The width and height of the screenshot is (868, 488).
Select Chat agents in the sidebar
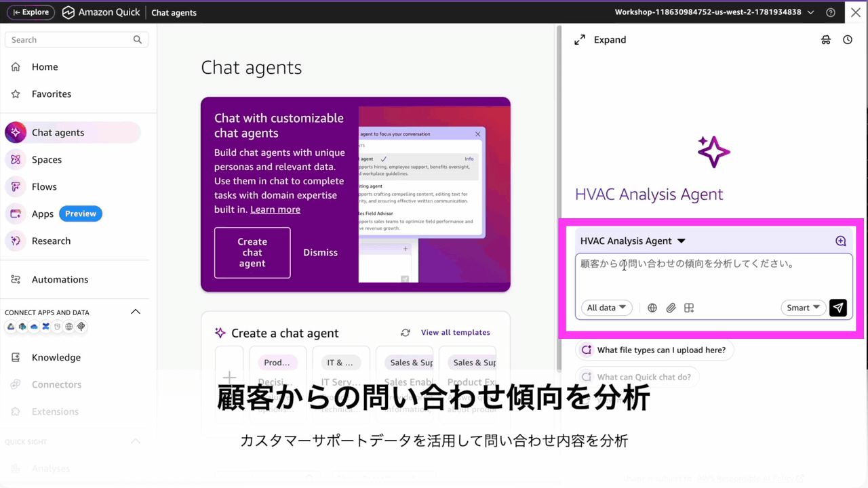click(73, 133)
